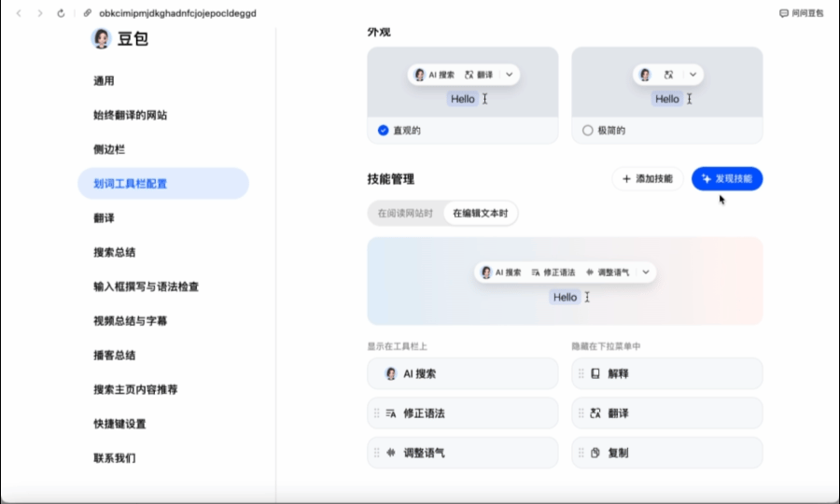The height and width of the screenshot is (504, 840).
Task: Click the 添加技能 button
Action: click(647, 179)
